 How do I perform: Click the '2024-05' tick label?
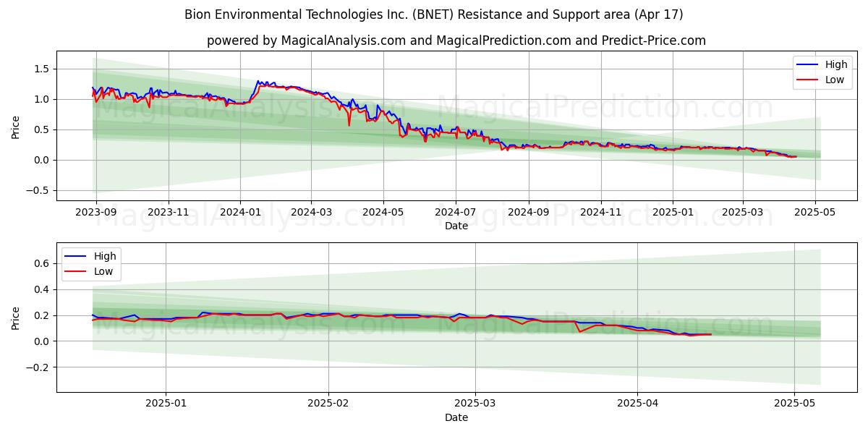click(x=383, y=212)
